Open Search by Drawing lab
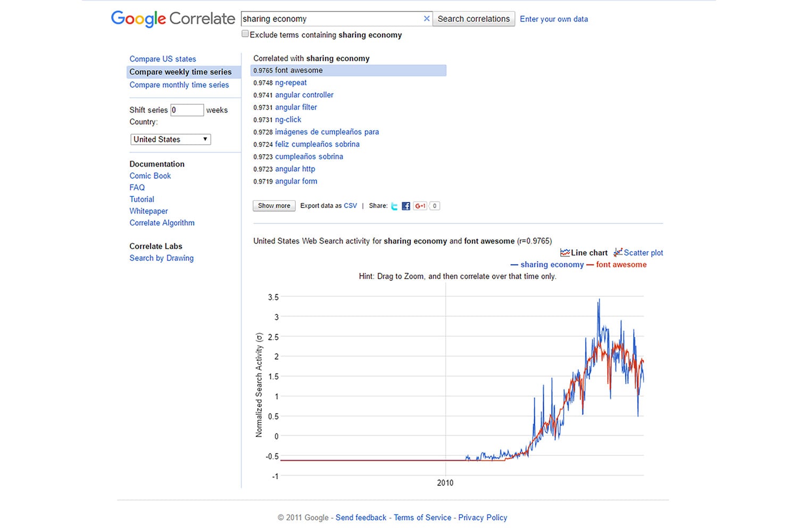This screenshot has height=532, width=798. coord(162,258)
